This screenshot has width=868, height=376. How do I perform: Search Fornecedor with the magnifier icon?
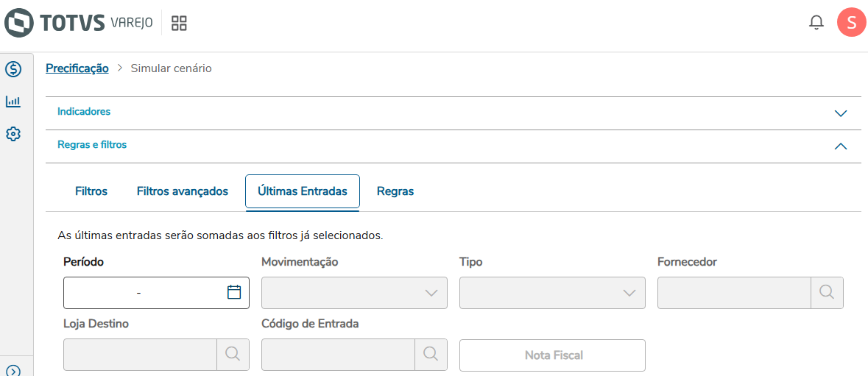pyautogui.click(x=827, y=292)
